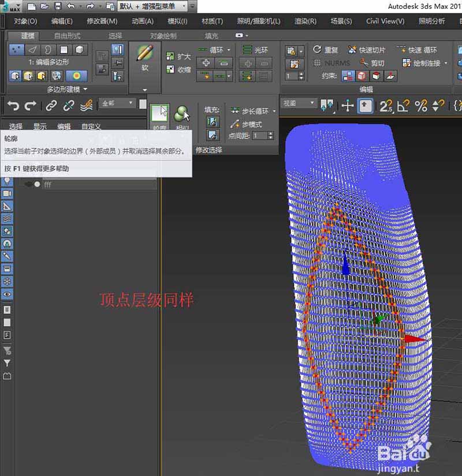Image resolution: width=462 pixels, height=476 pixels.
Task: Click the Repeat (重复) button
Action: tap(326, 50)
